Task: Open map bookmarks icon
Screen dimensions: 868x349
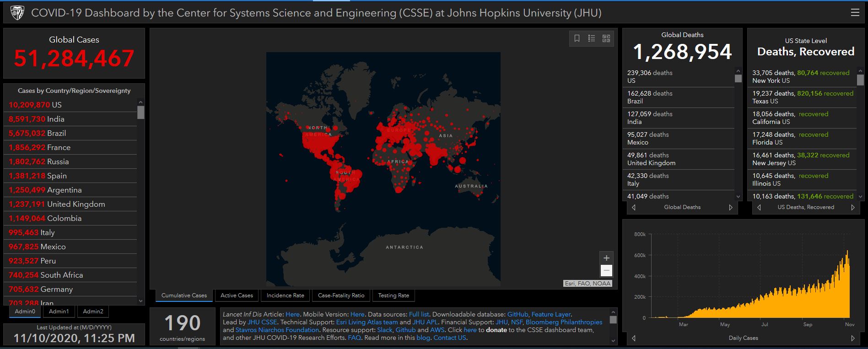Action: (x=577, y=38)
